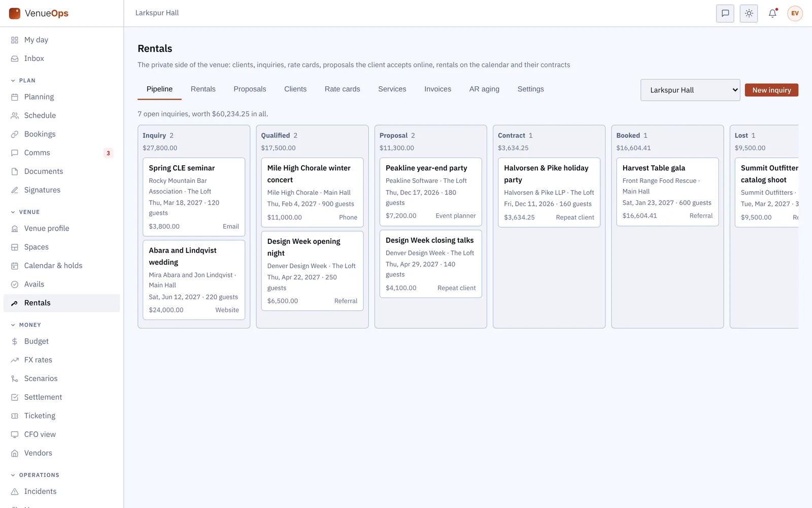Click the New inquiry button

pos(771,90)
